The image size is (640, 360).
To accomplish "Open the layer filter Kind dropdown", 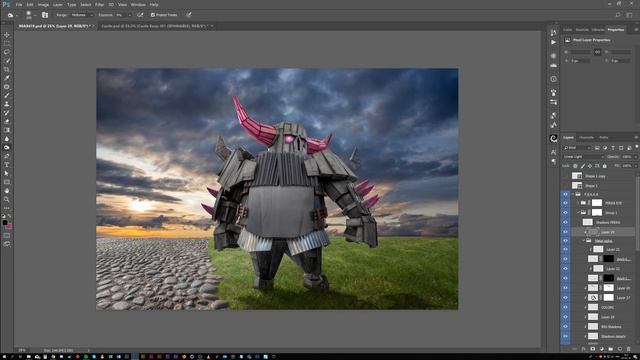I will coord(577,148).
